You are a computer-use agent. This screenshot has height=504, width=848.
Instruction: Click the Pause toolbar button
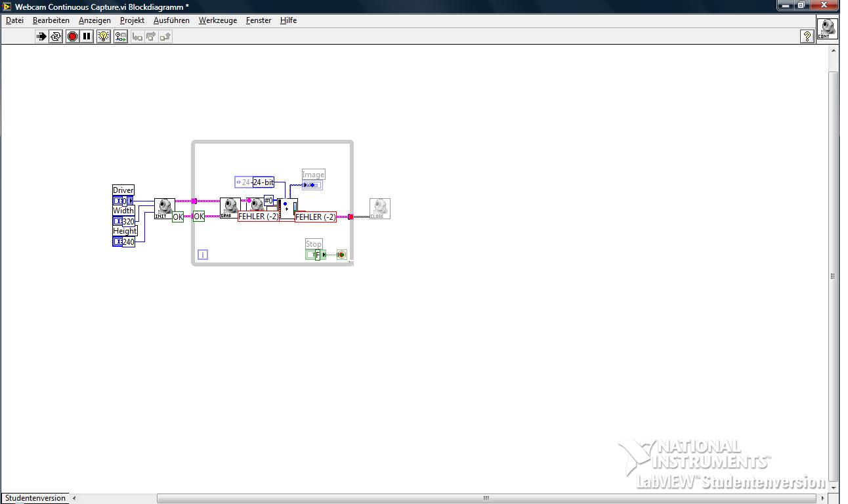point(87,37)
